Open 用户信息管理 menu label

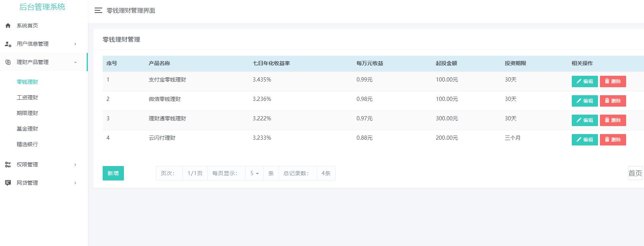pyautogui.click(x=33, y=44)
